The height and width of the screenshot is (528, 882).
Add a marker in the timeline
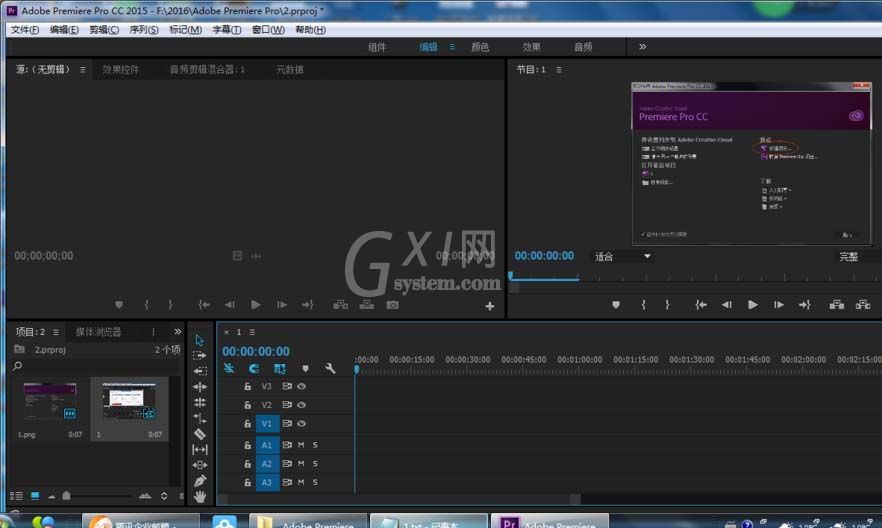(305, 369)
